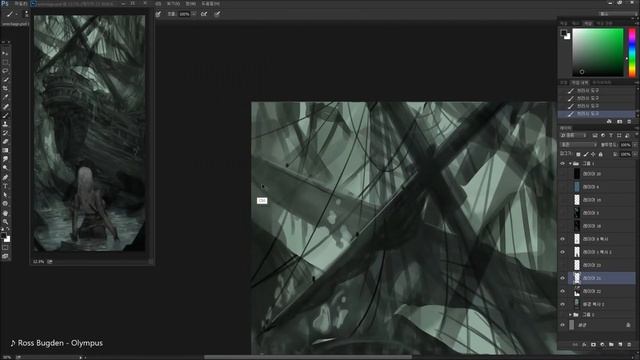This screenshot has width=640, height=360.
Task: Open the layer fill slider arrow
Action: pyautogui.click(x=635, y=154)
